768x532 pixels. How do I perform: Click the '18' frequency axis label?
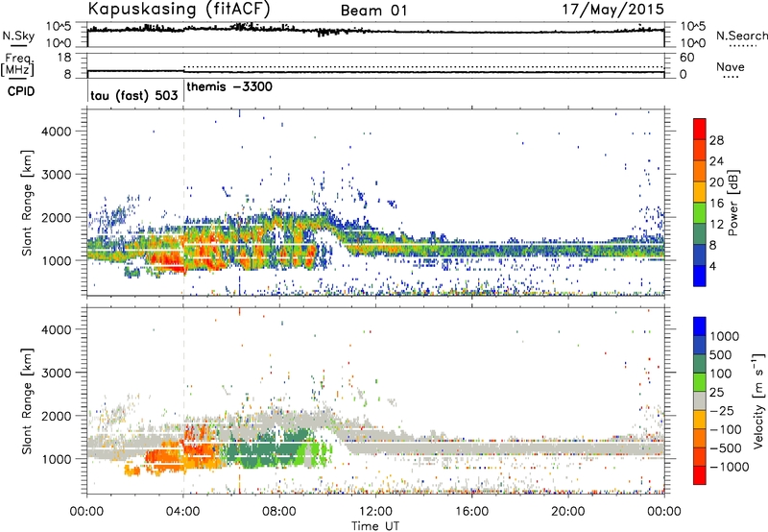63,58
